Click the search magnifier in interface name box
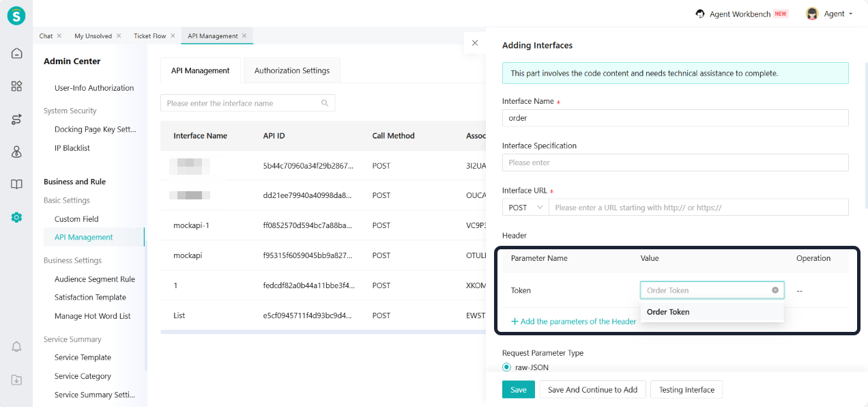The width and height of the screenshot is (868, 407). (x=325, y=103)
